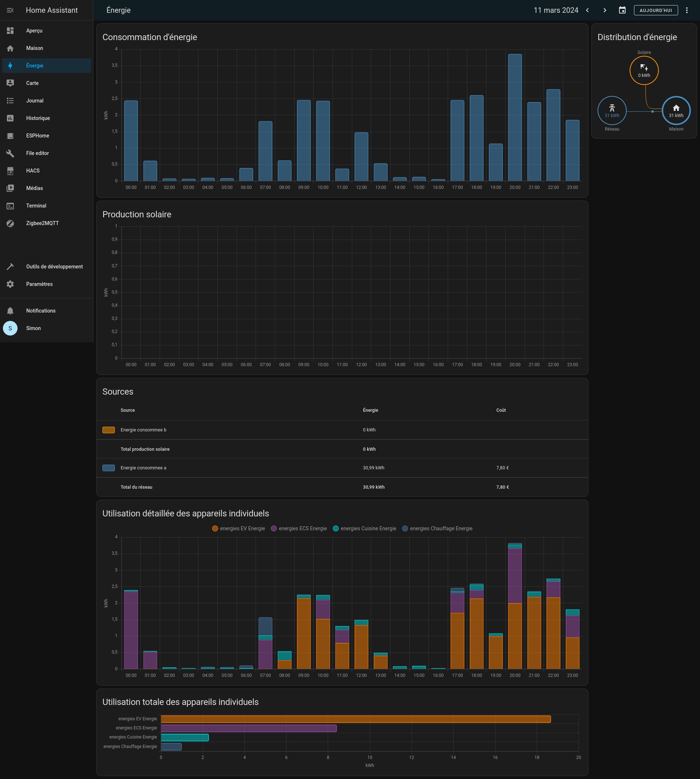Go to the next day arrow
Image resolution: width=700 pixels, height=779 pixels.
pyautogui.click(x=604, y=10)
